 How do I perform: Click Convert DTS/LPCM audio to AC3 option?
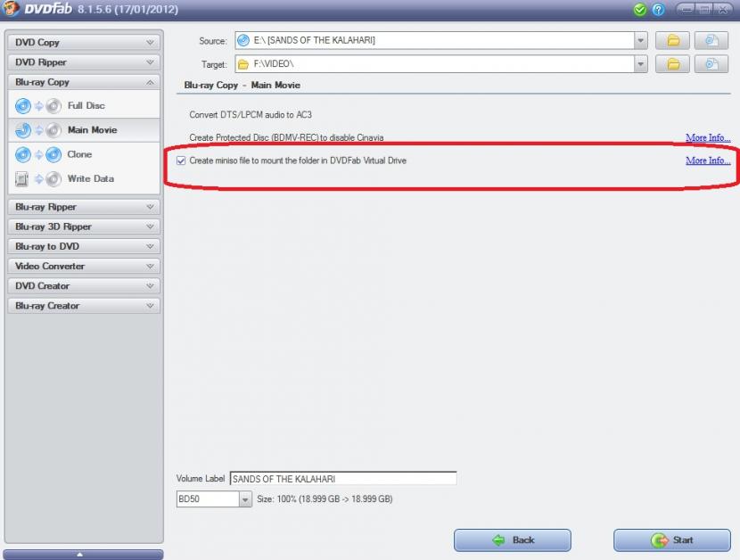(x=251, y=115)
